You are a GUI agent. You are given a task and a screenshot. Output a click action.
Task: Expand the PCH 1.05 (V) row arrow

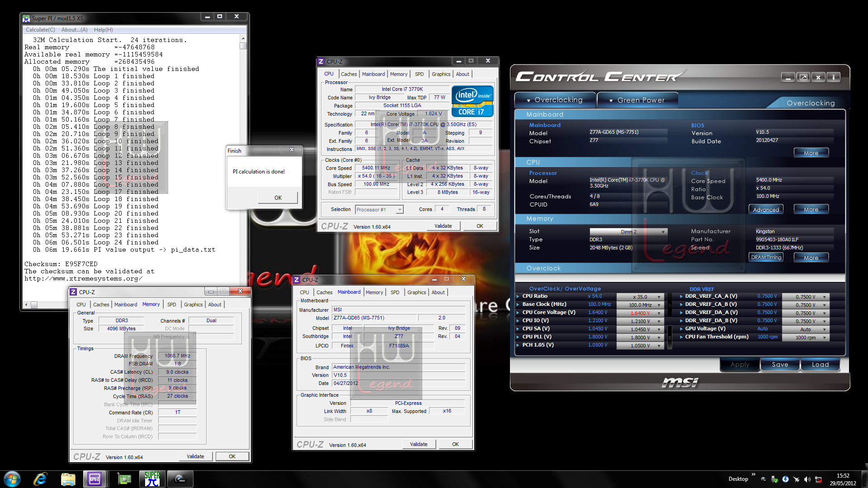tap(518, 345)
